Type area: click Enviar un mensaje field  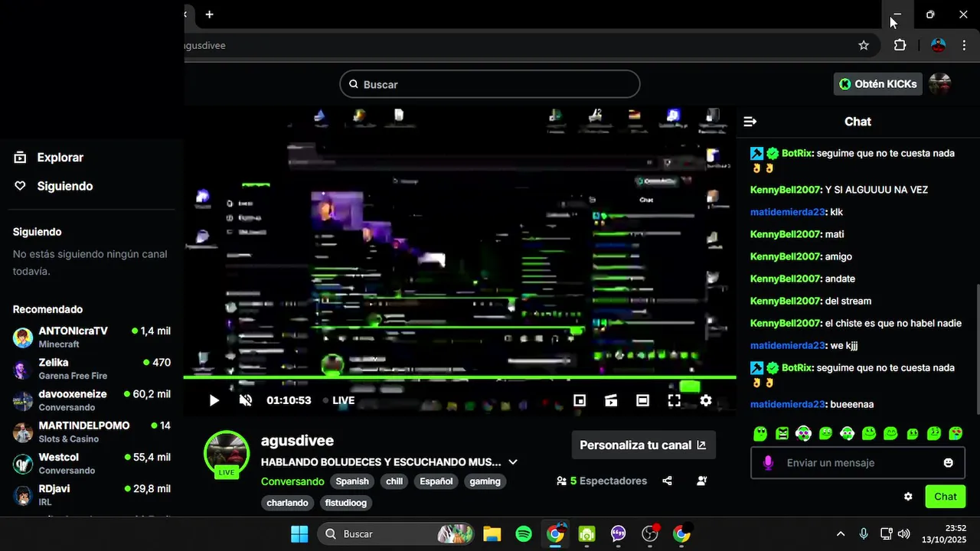click(x=857, y=463)
